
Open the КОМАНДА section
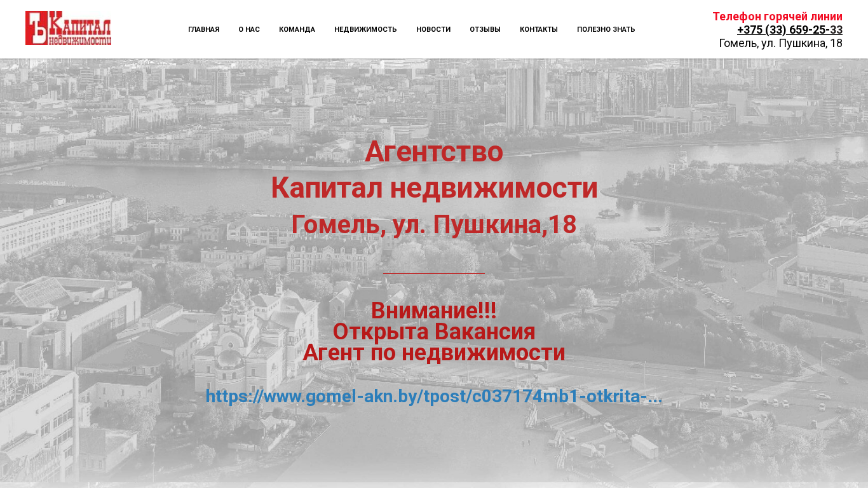[297, 29]
